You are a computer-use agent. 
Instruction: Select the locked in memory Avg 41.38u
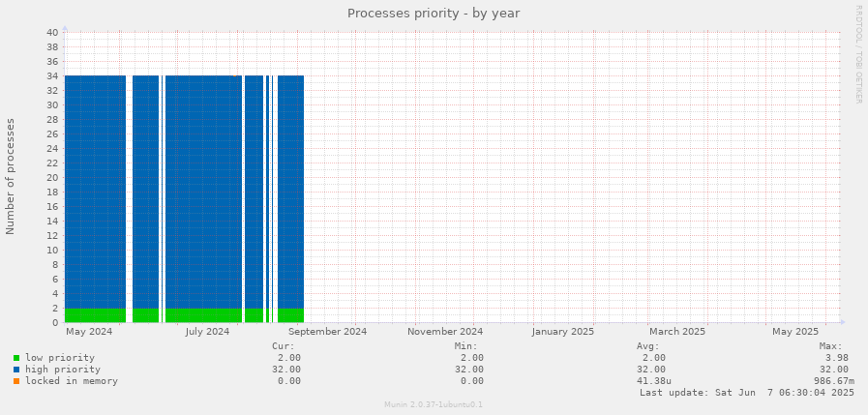pyautogui.click(x=654, y=381)
